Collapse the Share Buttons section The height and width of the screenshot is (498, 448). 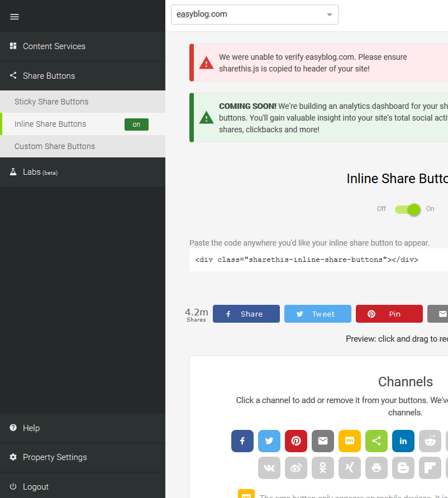point(83,76)
